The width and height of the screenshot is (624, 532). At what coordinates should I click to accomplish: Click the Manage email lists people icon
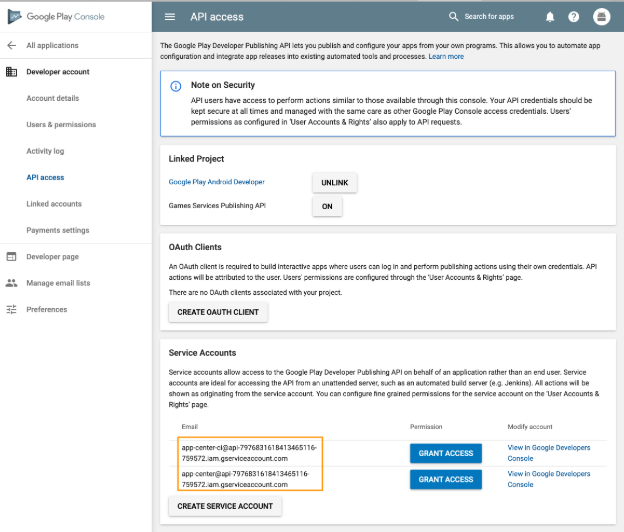click(x=12, y=283)
